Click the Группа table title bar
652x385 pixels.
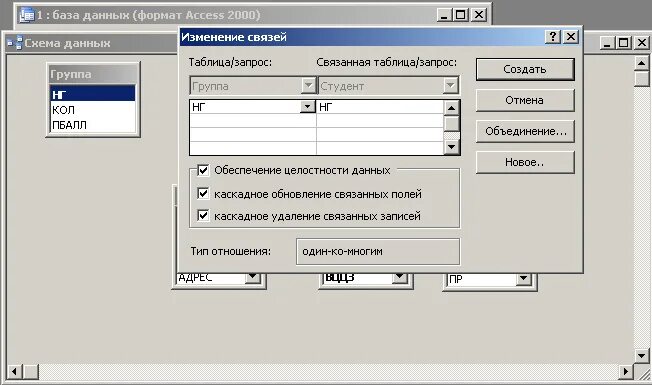(93, 74)
